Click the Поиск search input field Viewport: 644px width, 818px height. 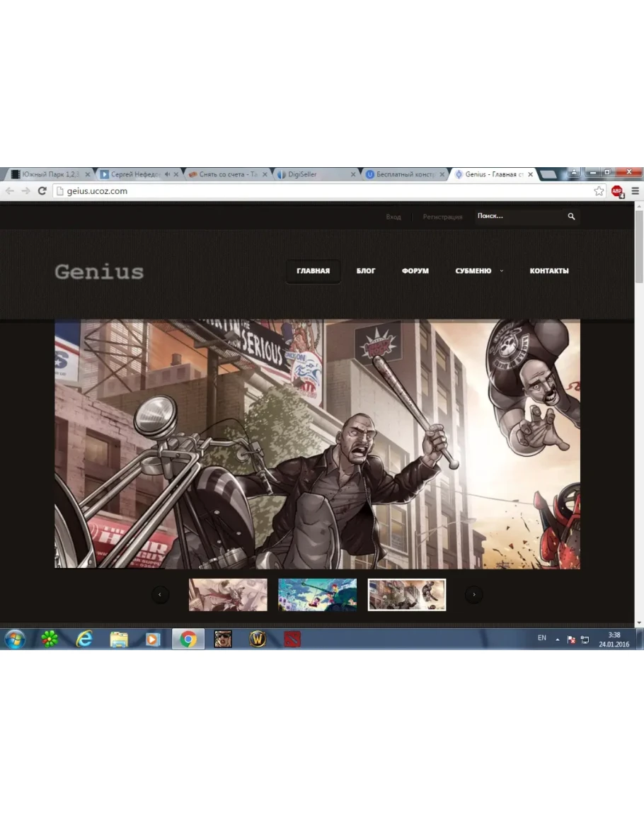click(x=517, y=216)
